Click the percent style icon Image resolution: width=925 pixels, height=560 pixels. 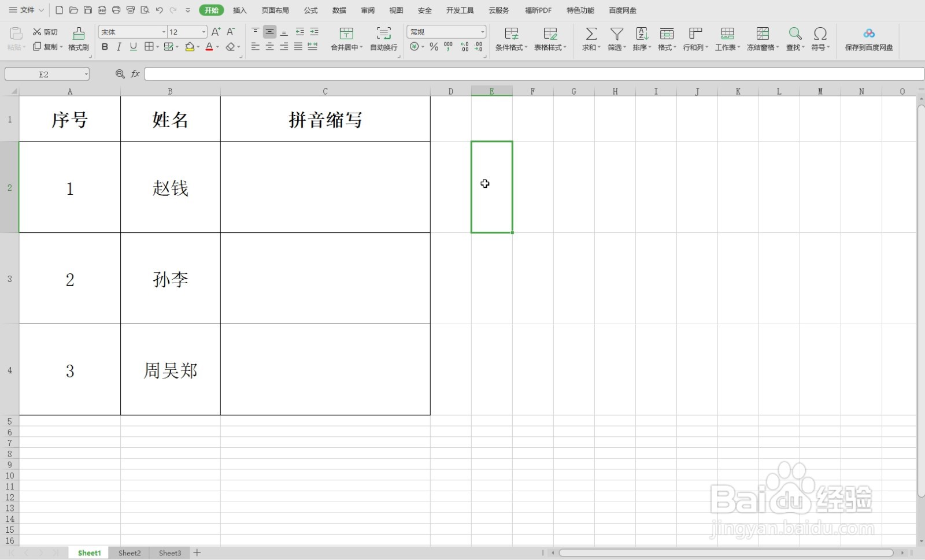coord(434,47)
